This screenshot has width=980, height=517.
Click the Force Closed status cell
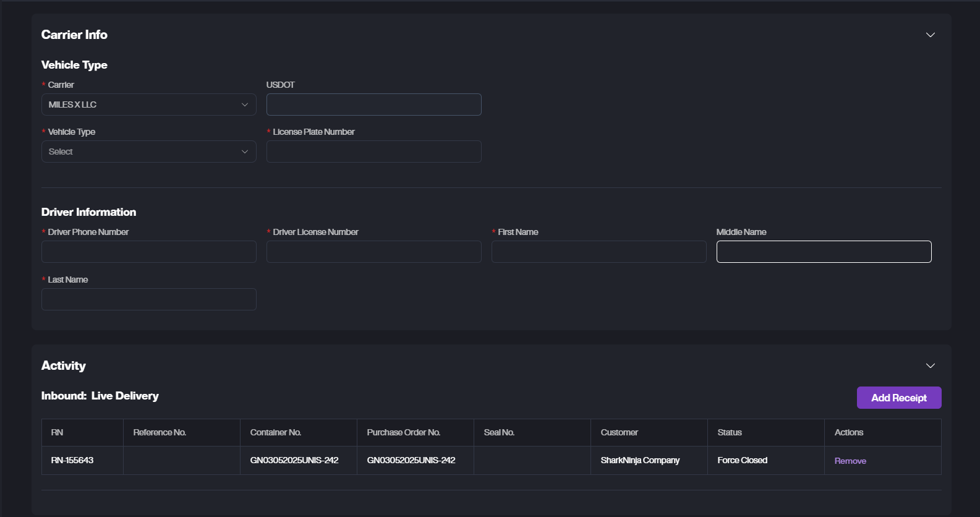coord(742,460)
